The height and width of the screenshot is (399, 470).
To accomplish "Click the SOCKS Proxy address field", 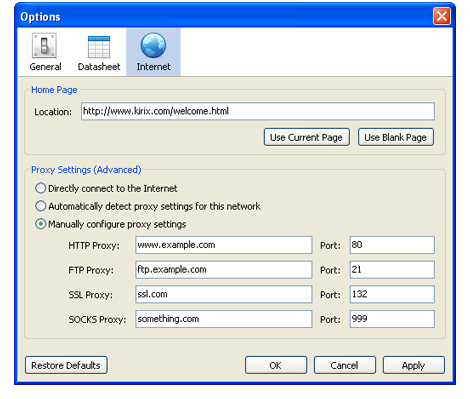I will pyautogui.click(x=224, y=319).
